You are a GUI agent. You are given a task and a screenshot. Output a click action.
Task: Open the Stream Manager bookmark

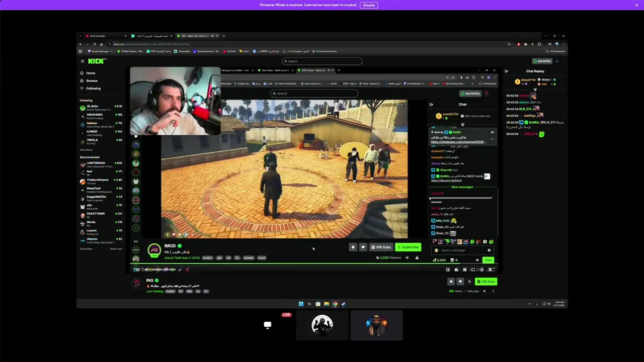(101, 51)
